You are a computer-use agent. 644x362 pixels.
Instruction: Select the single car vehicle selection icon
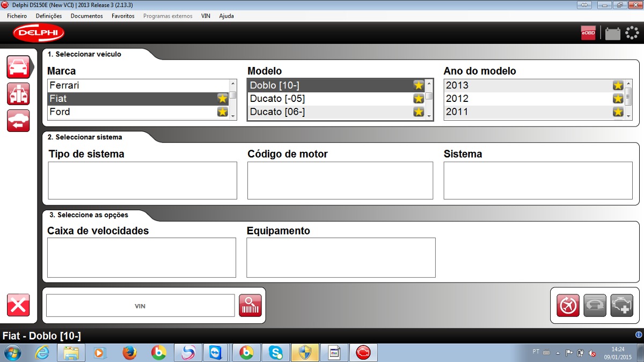pyautogui.click(x=18, y=67)
